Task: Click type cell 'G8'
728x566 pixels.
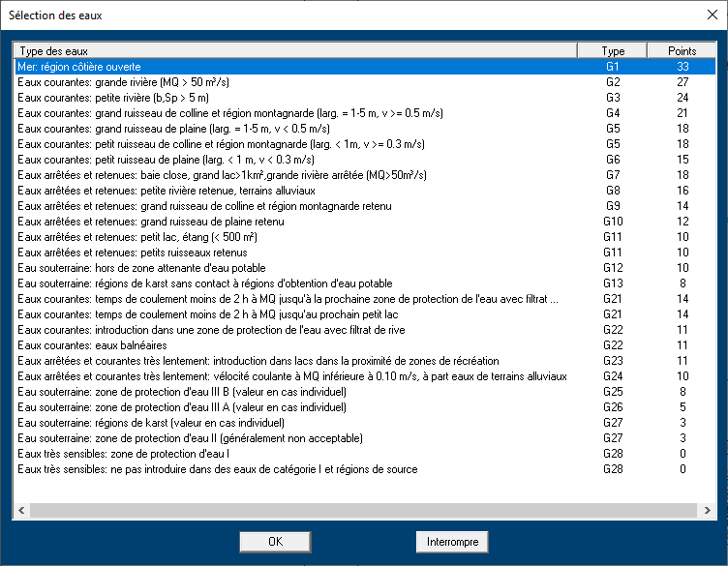Action: pyautogui.click(x=613, y=191)
